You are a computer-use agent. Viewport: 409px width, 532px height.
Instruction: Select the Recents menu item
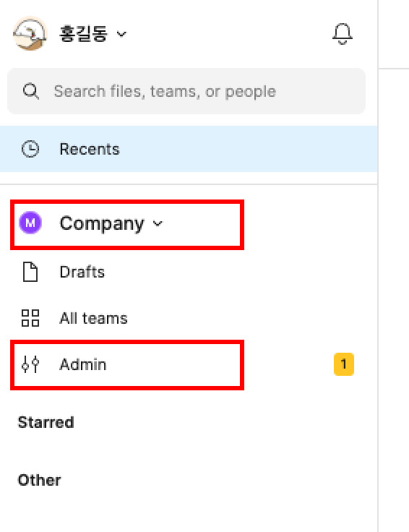(189, 149)
